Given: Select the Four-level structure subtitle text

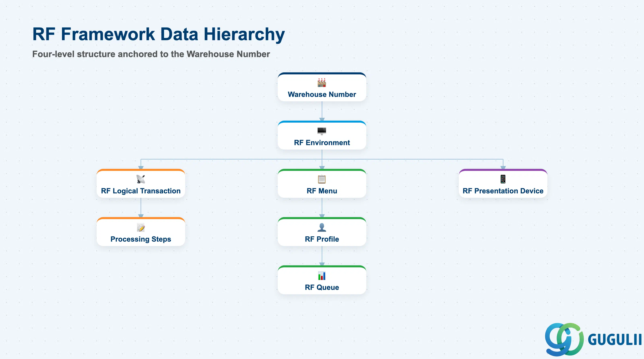Looking at the screenshot, I should (x=151, y=54).
